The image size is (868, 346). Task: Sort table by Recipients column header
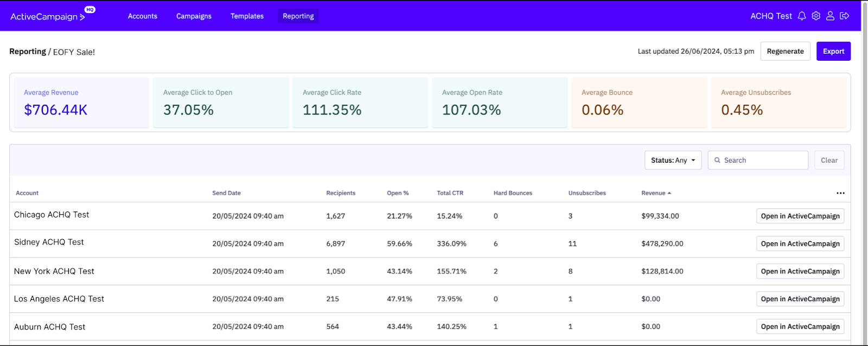click(x=341, y=193)
